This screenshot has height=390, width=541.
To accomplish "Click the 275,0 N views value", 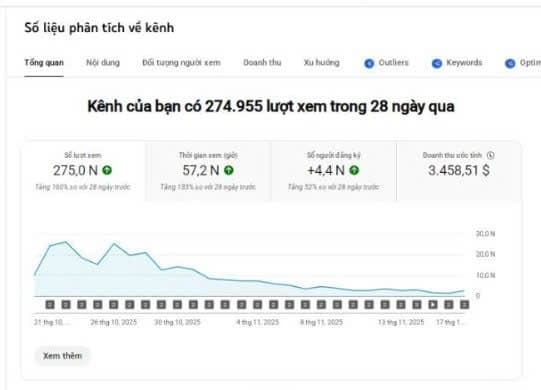I will (x=75, y=170).
